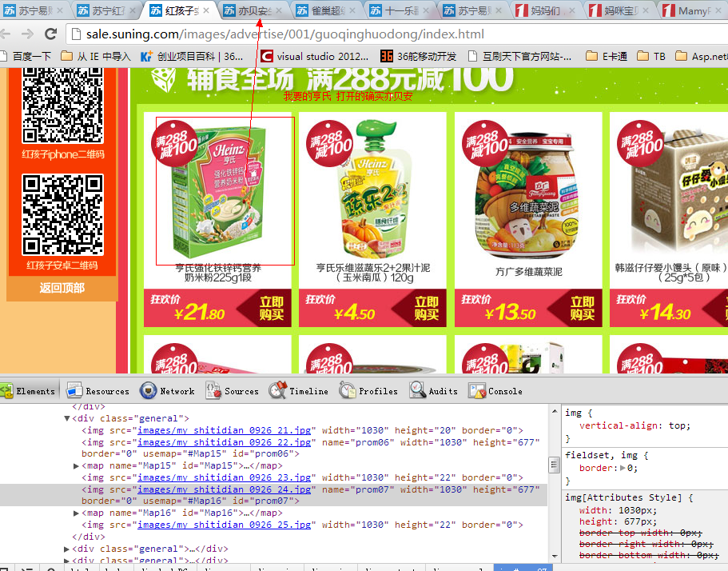The width and height of the screenshot is (728, 571).
Task: Click the Audits magnifier icon
Action: click(x=417, y=390)
